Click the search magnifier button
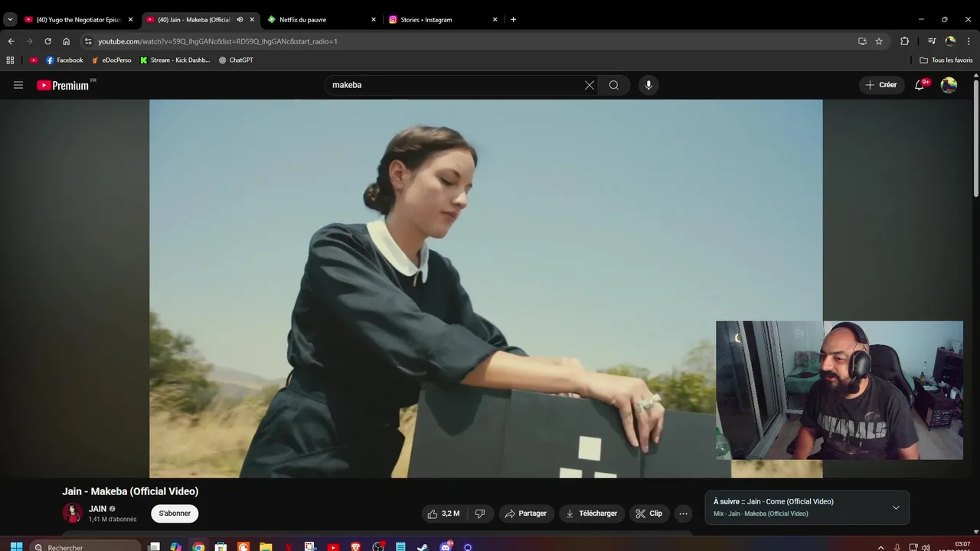Image resolution: width=980 pixels, height=551 pixels. click(x=614, y=85)
